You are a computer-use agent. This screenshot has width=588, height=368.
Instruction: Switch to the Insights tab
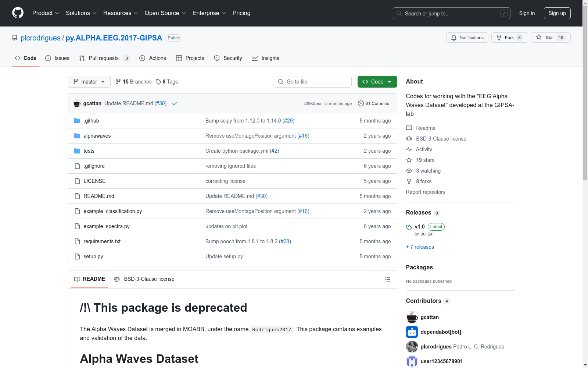(x=265, y=58)
